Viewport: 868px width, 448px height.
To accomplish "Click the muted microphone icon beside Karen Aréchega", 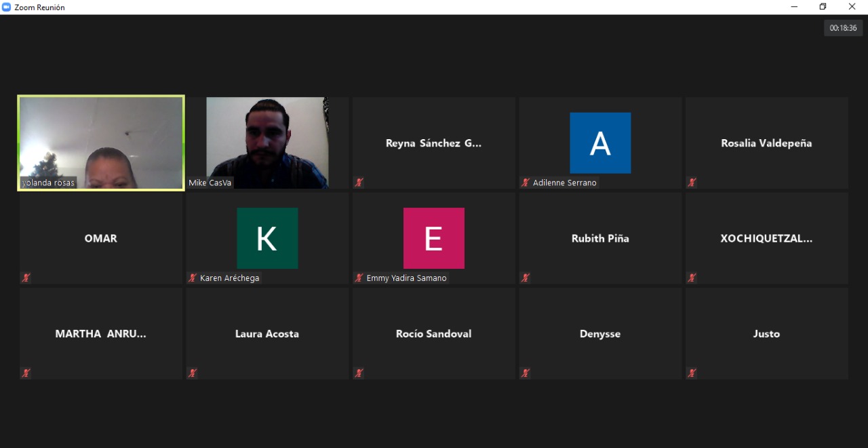I will click(x=193, y=278).
